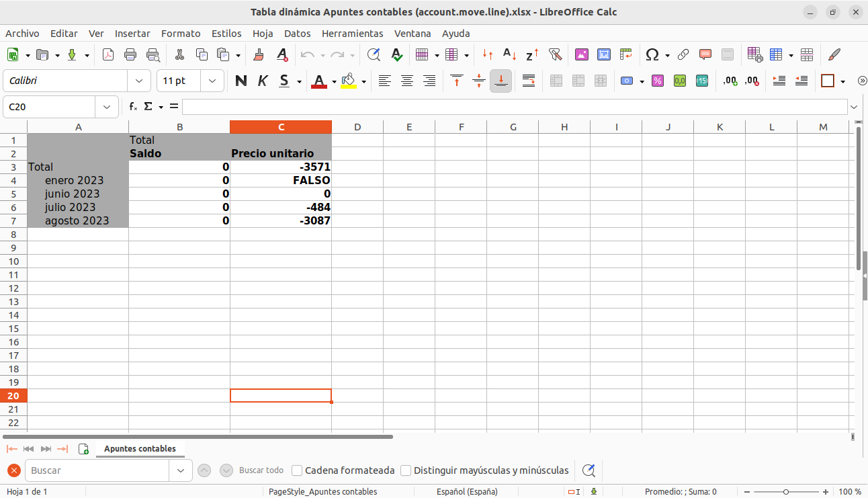
Task: Enable Cadena formateada checkbox
Action: 298,470
